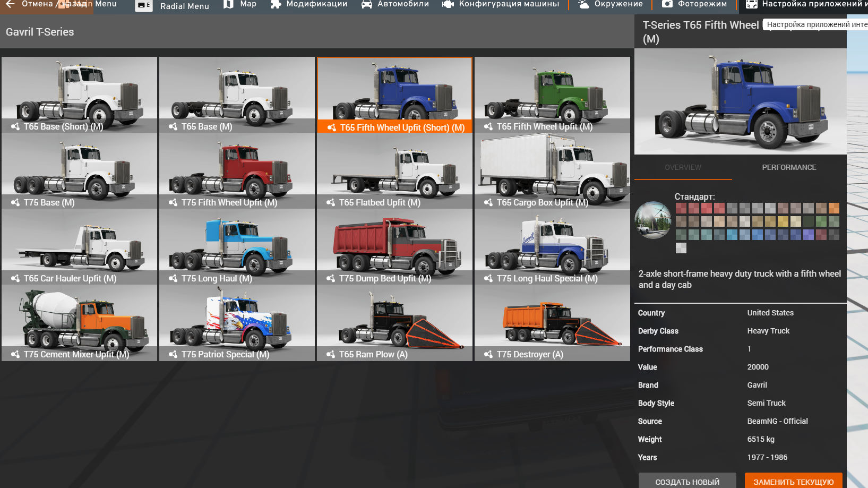This screenshot has height=488, width=868.
Task: Click the BeamNG - Official source value
Action: point(778,421)
